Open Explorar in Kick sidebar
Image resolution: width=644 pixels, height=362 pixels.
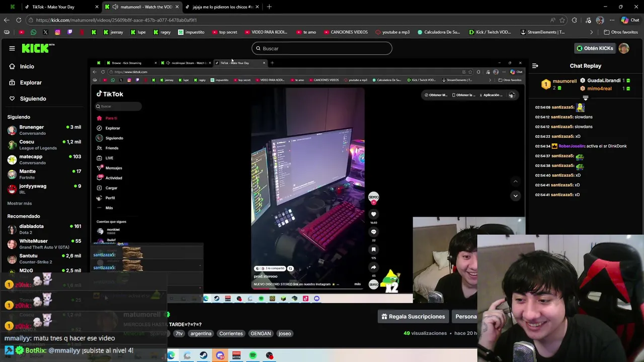tap(30, 82)
